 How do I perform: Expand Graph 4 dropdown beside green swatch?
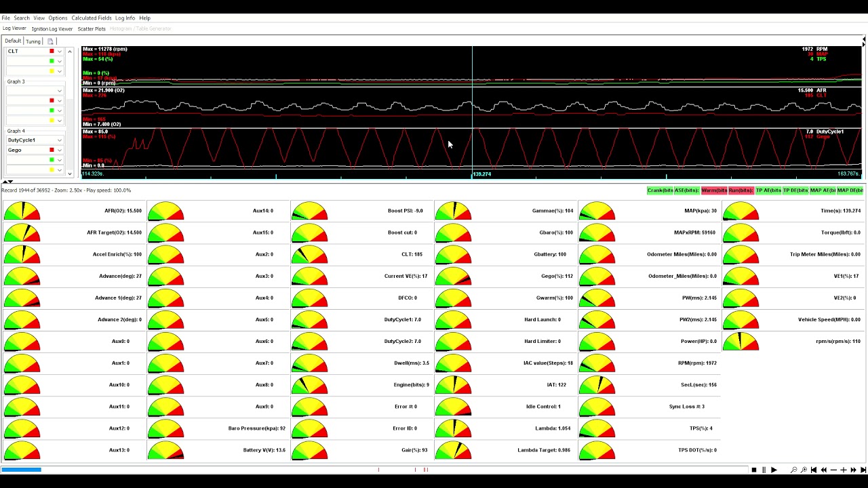60,160
